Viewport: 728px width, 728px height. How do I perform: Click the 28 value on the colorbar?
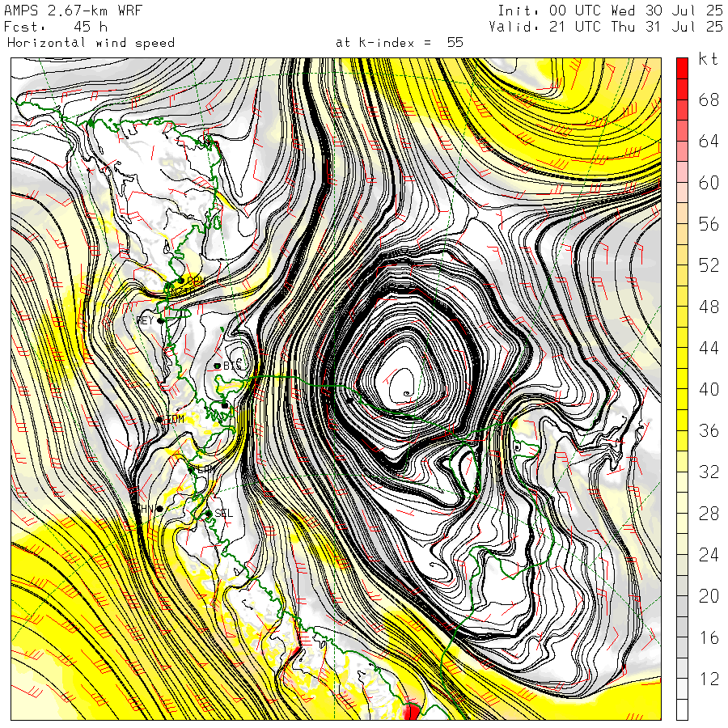coord(709,514)
